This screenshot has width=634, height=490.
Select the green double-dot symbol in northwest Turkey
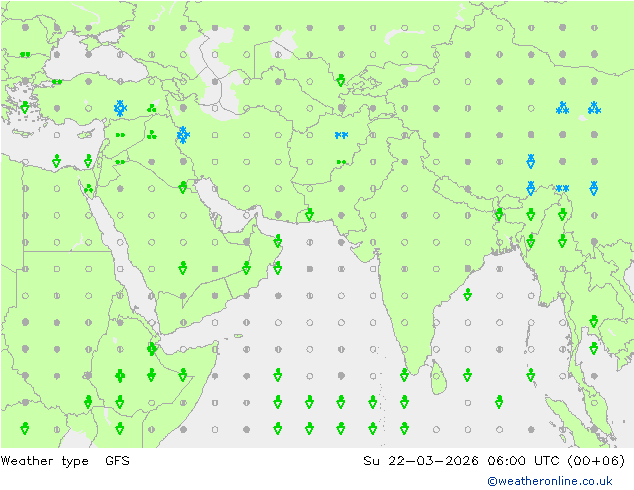point(57,82)
